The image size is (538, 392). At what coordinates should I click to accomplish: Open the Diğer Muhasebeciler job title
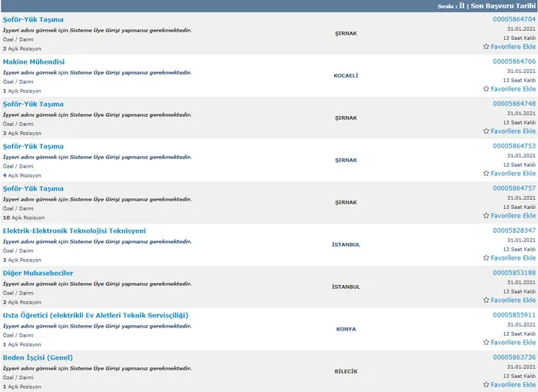38,273
